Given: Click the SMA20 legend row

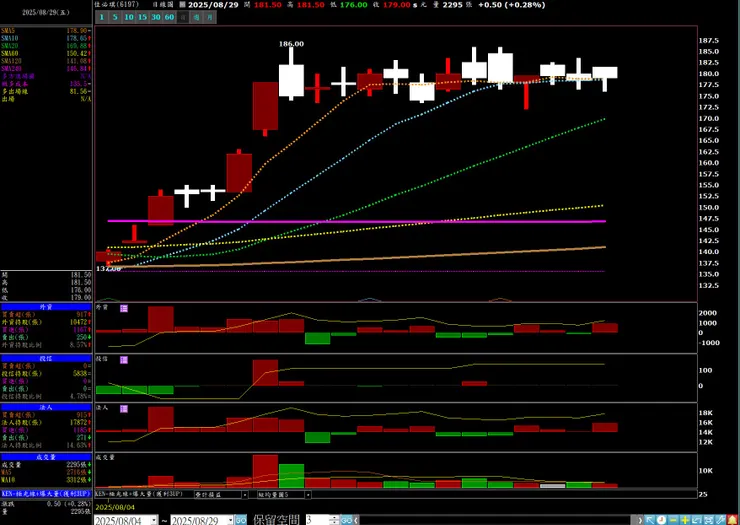Looking at the screenshot, I should pos(46,46).
